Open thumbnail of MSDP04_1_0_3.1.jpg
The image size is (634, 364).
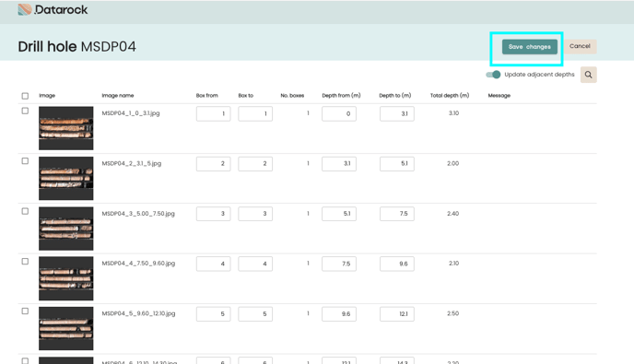coord(66,128)
